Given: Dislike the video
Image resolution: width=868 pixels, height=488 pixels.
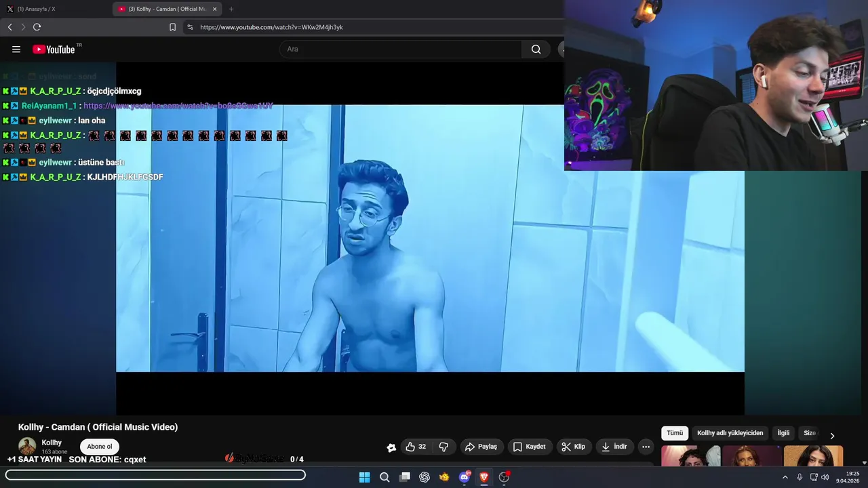Looking at the screenshot, I should [x=444, y=447].
